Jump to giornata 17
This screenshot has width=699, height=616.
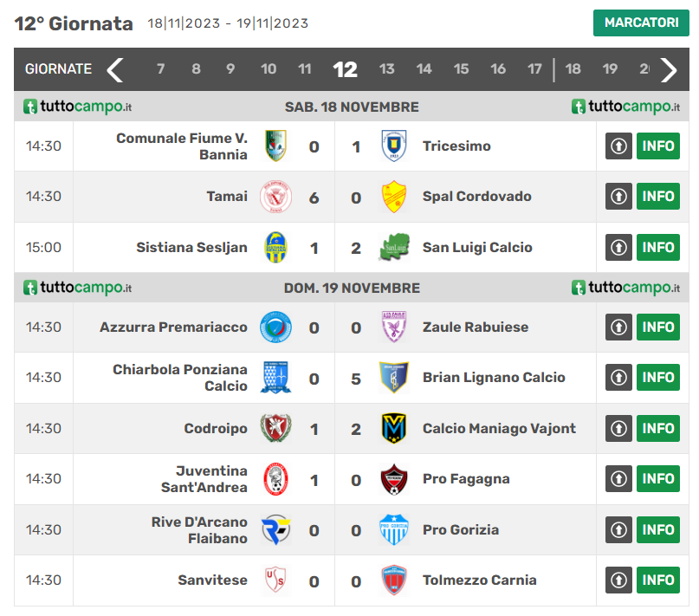pyautogui.click(x=534, y=69)
